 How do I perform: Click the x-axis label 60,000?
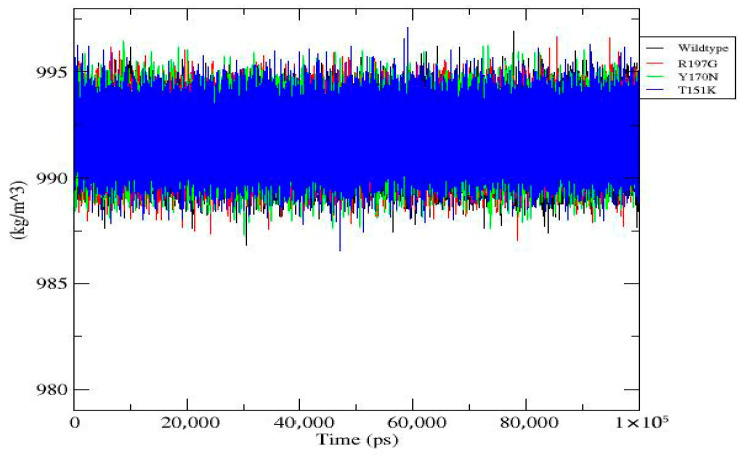point(417,422)
